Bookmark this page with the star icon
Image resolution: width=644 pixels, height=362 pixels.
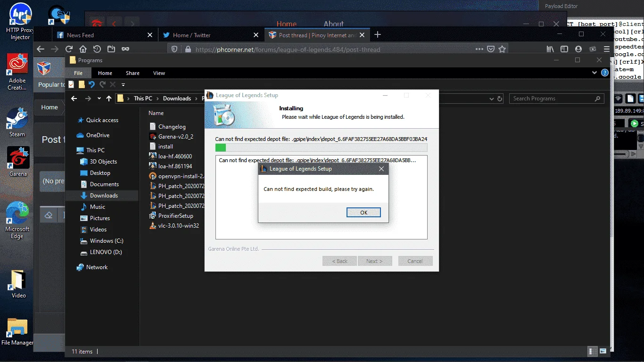(503, 49)
